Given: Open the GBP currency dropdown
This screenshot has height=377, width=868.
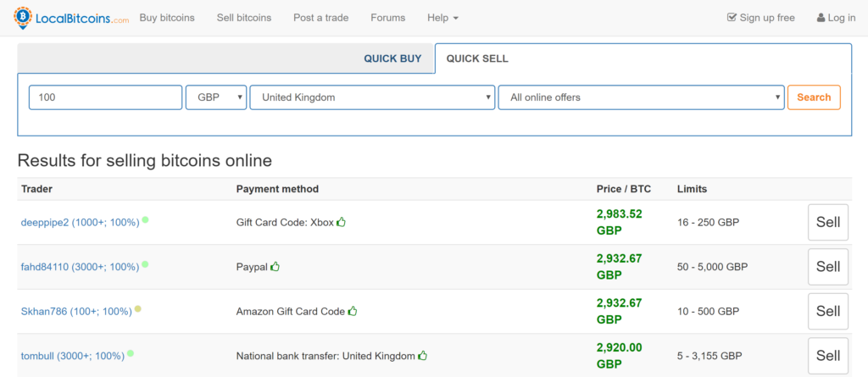Looking at the screenshot, I should tap(216, 97).
